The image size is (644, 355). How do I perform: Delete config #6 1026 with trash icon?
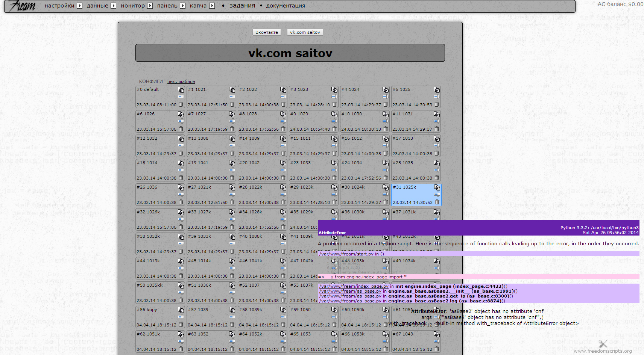pyautogui.click(x=181, y=129)
